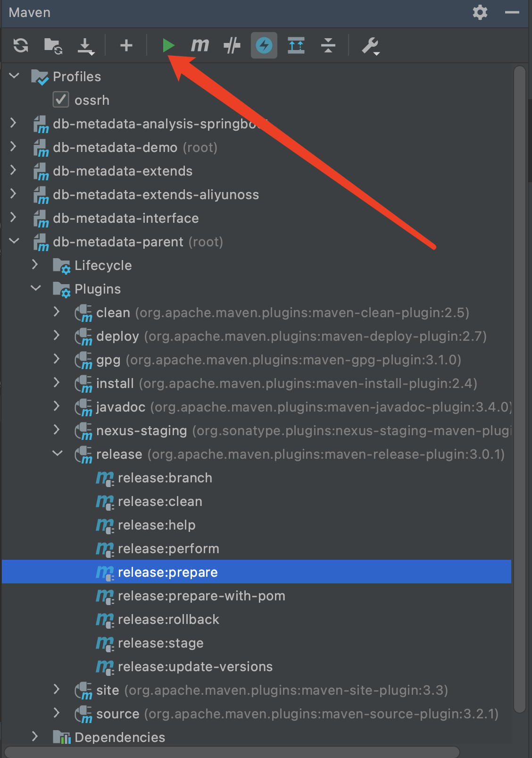Toggle skip tests mode icon
This screenshot has height=758, width=532.
click(x=232, y=45)
